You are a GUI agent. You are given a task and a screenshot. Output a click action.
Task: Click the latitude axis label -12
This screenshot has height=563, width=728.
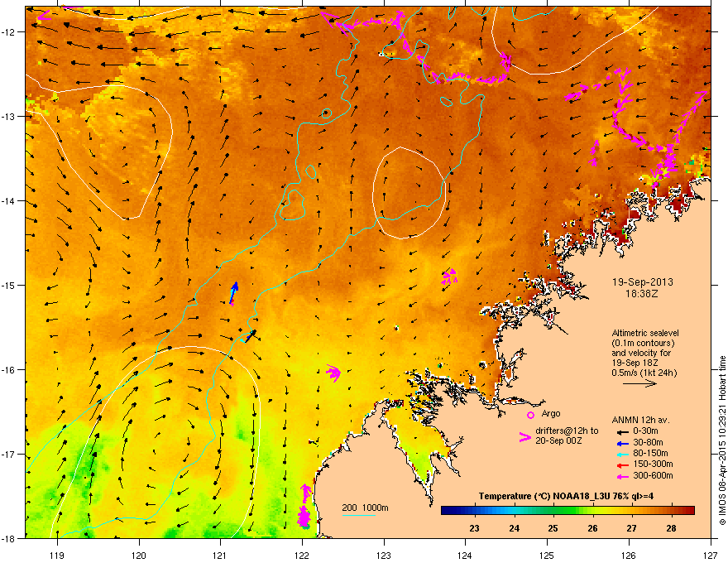pos(9,32)
